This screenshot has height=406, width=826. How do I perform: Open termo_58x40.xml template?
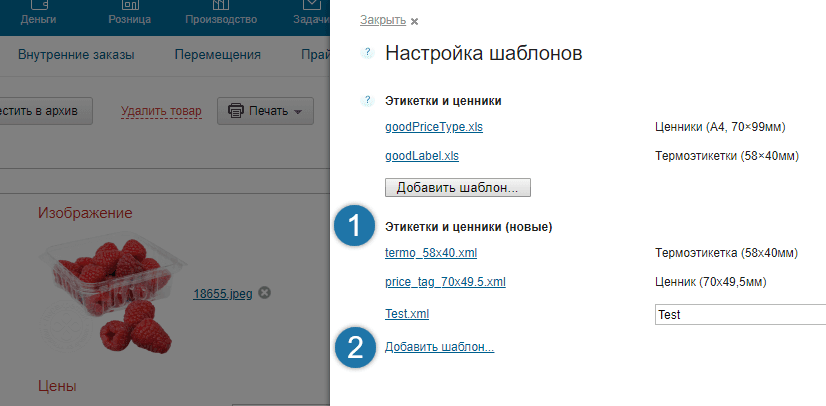point(431,253)
